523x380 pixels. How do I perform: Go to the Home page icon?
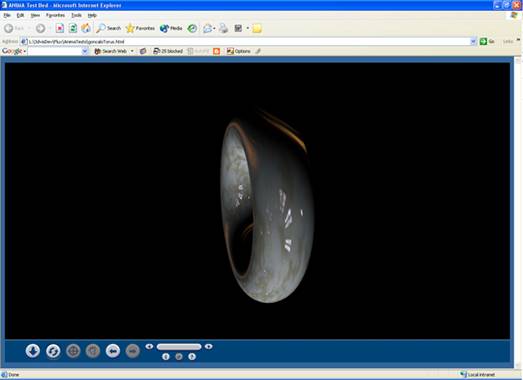tap(86, 28)
